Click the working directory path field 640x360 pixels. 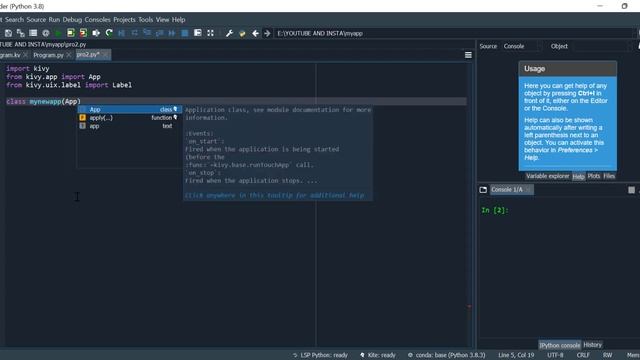(x=453, y=33)
